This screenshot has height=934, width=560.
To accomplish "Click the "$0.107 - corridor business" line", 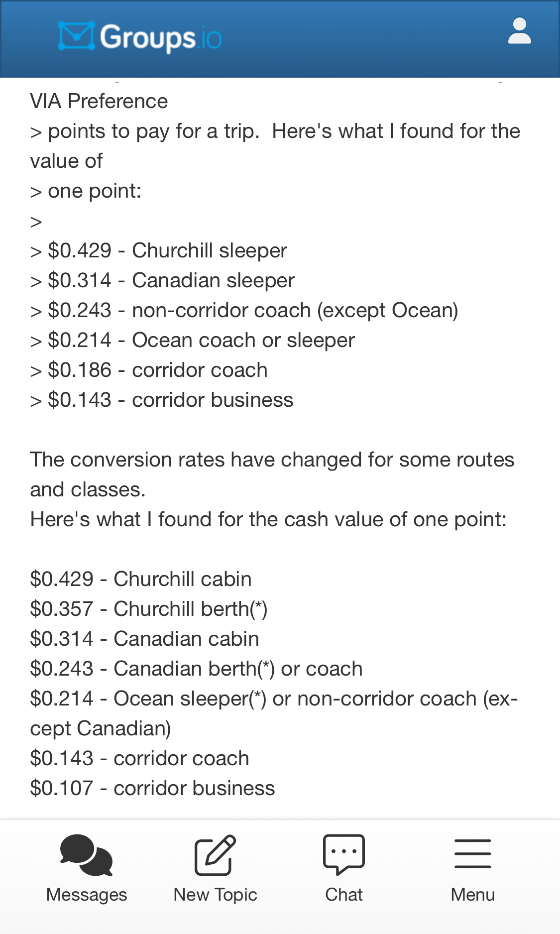I will [152, 788].
